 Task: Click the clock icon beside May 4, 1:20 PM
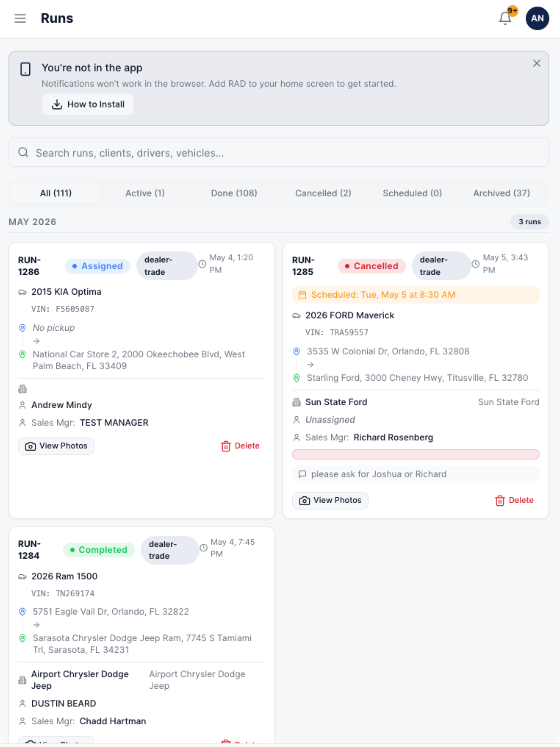pos(202,264)
